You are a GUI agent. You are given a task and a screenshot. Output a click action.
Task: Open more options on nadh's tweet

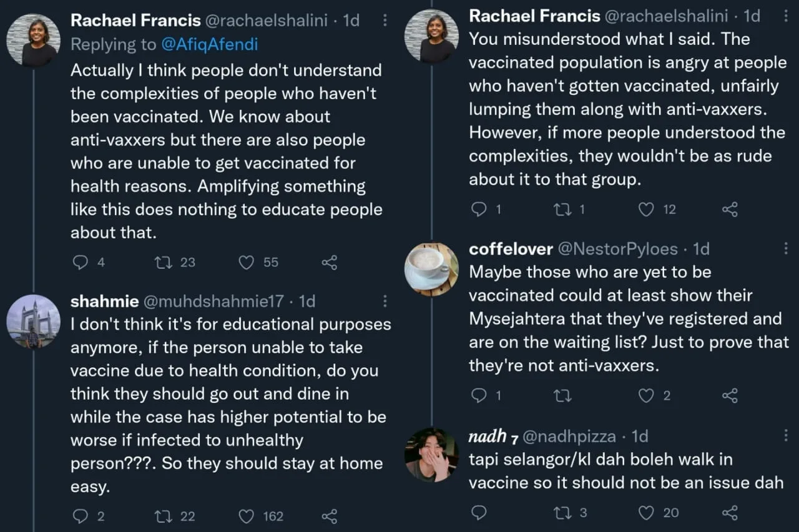[786, 435]
